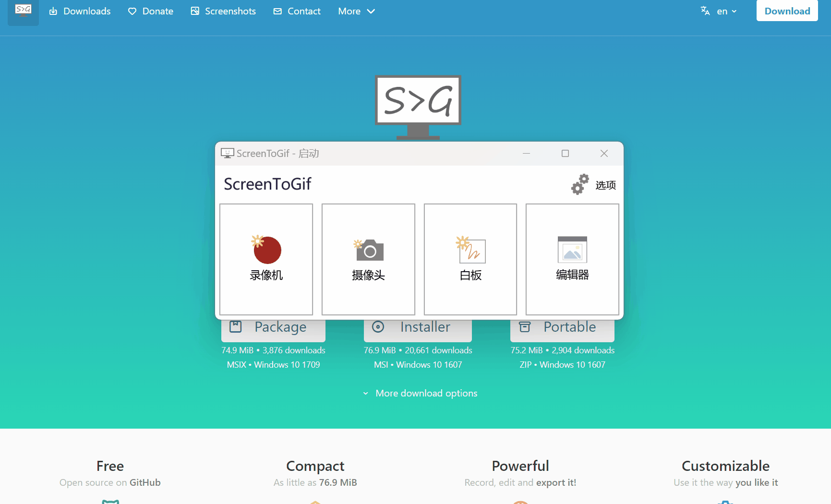Open the en language dropdown
The height and width of the screenshot is (504, 831).
(x=727, y=11)
